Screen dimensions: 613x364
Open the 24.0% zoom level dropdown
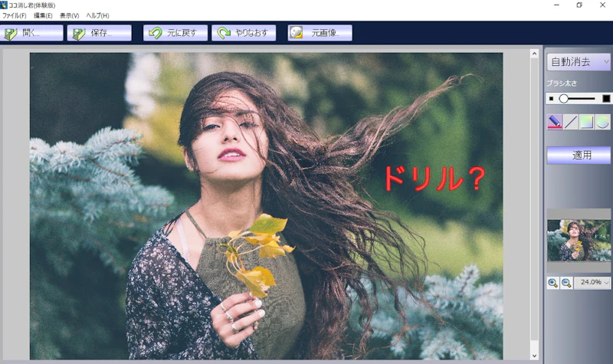tap(592, 282)
